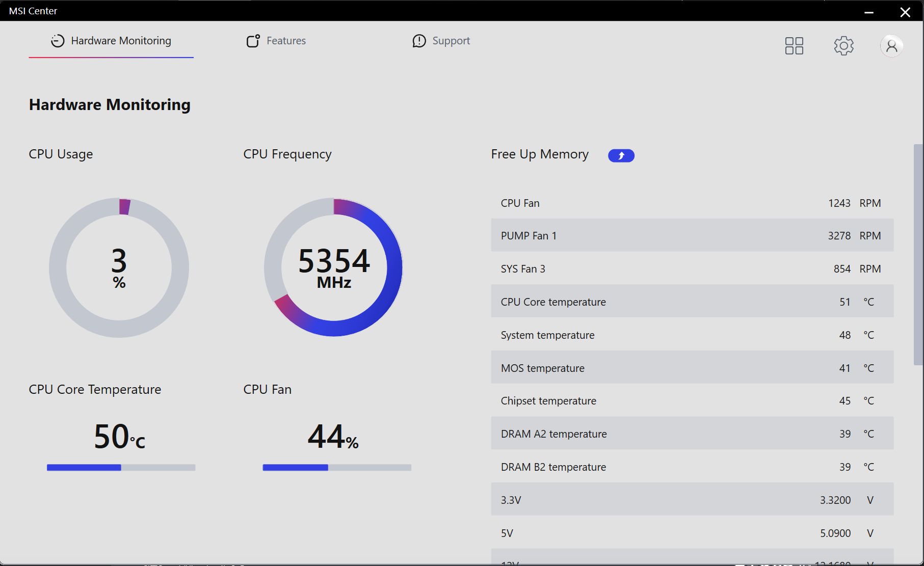
Task: Select the DRAM B2 temperature row
Action: point(692,467)
